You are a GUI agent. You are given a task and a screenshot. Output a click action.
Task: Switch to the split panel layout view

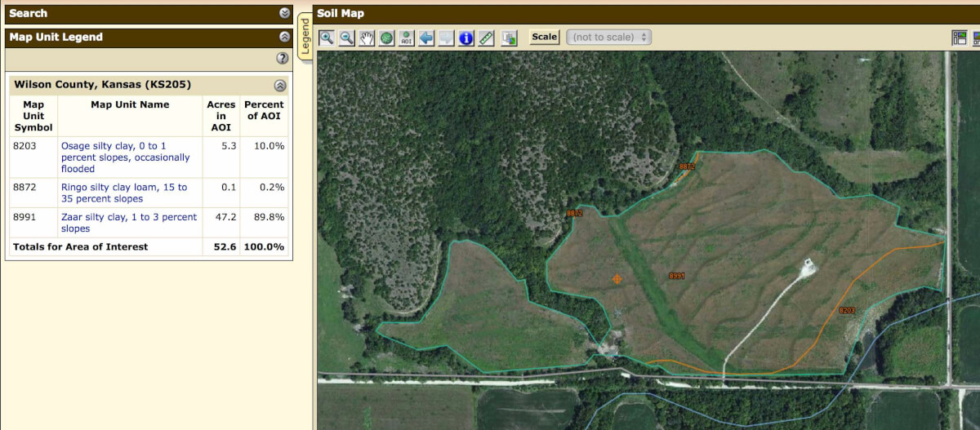tap(960, 38)
